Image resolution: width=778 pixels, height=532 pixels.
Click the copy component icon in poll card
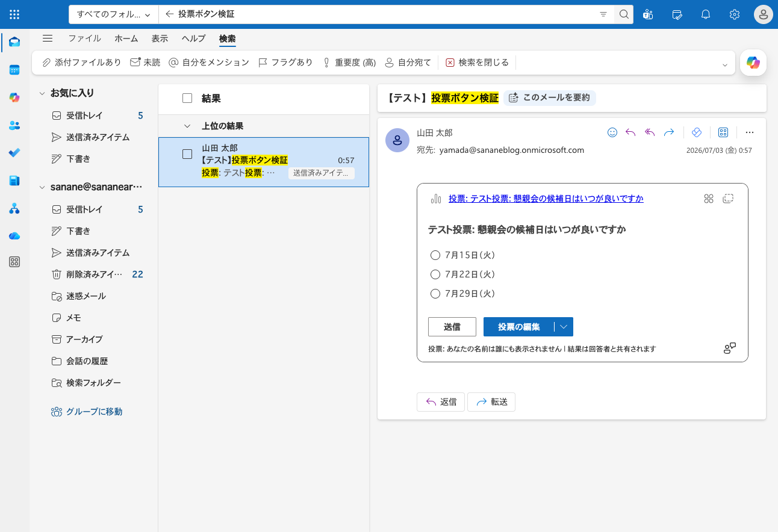(x=728, y=199)
